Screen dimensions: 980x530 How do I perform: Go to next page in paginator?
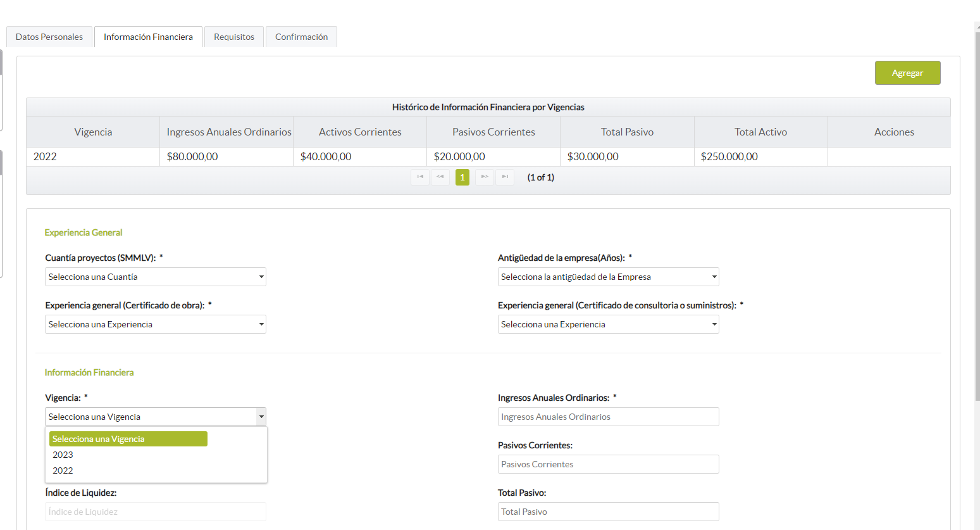click(484, 177)
